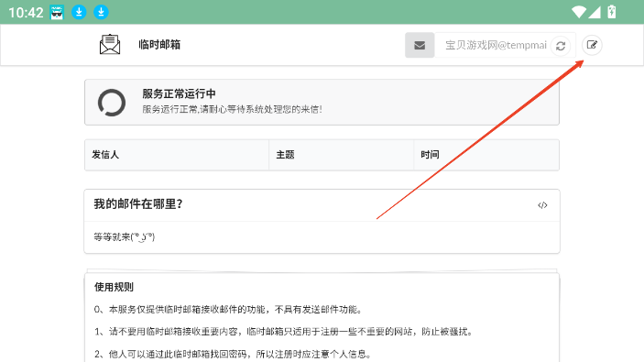Viewport: 644px width, 362px height.
Task: Click the gray mail button beside address field
Action: (x=420, y=45)
